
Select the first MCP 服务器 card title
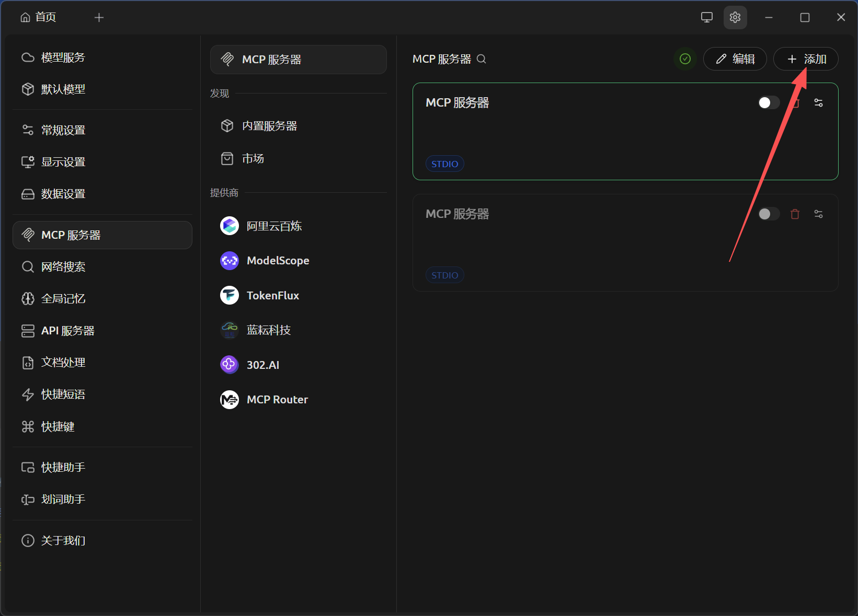(457, 103)
